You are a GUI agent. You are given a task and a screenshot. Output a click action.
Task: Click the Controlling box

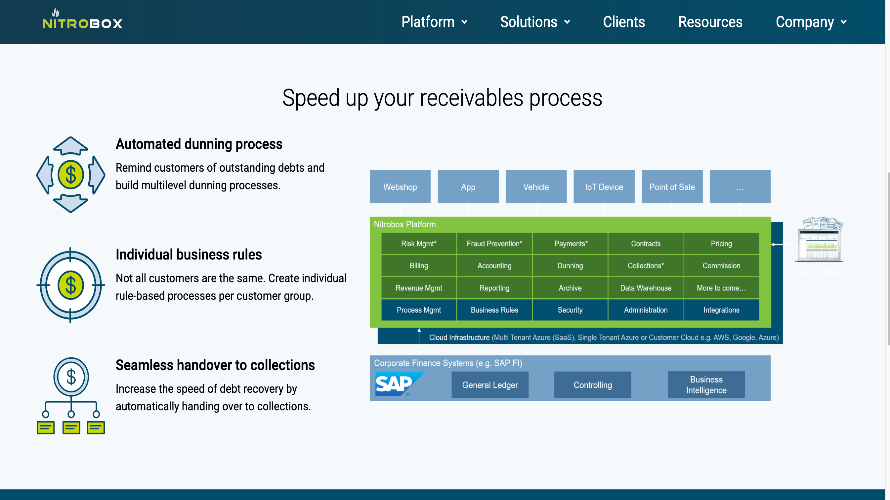pyautogui.click(x=593, y=385)
